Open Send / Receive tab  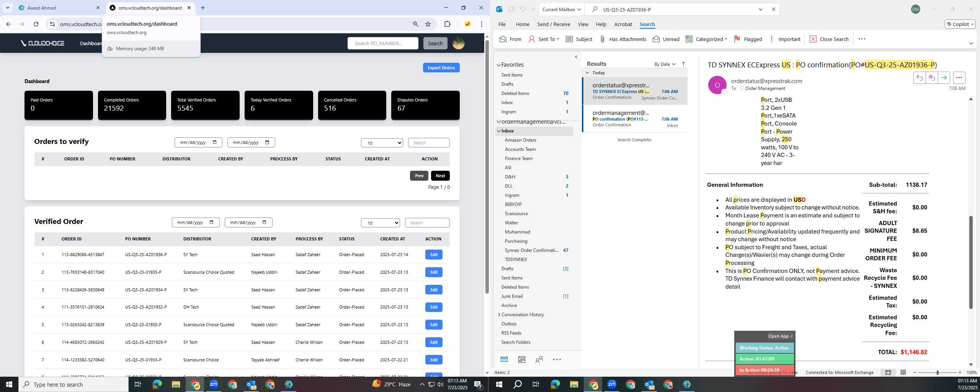pos(554,24)
